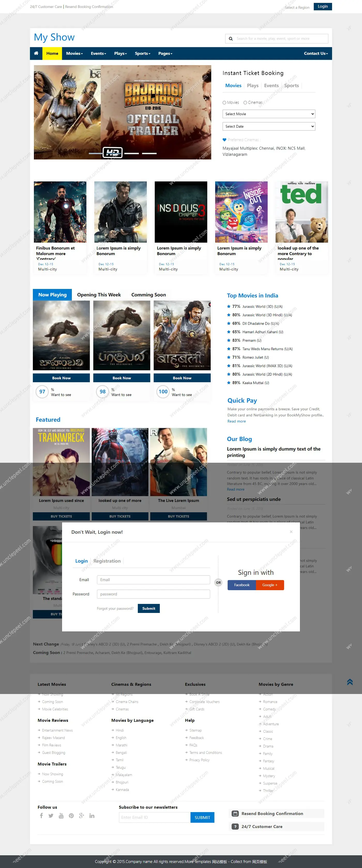Sign in with Google +
This screenshot has height=868, width=362.
[270, 585]
